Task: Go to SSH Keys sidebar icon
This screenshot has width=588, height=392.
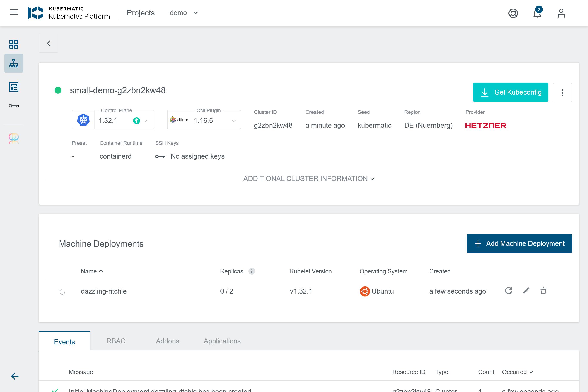Action: point(14,106)
